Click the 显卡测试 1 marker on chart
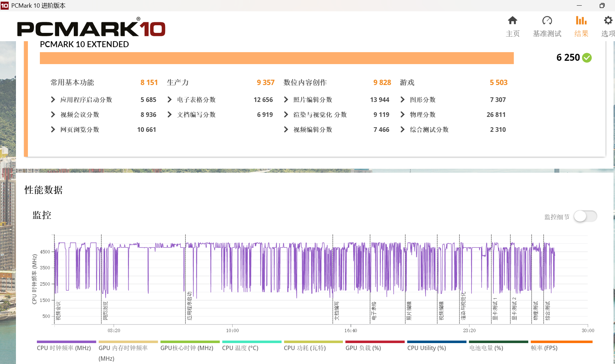Image resolution: width=615 pixels, height=364 pixels. (495, 309)
